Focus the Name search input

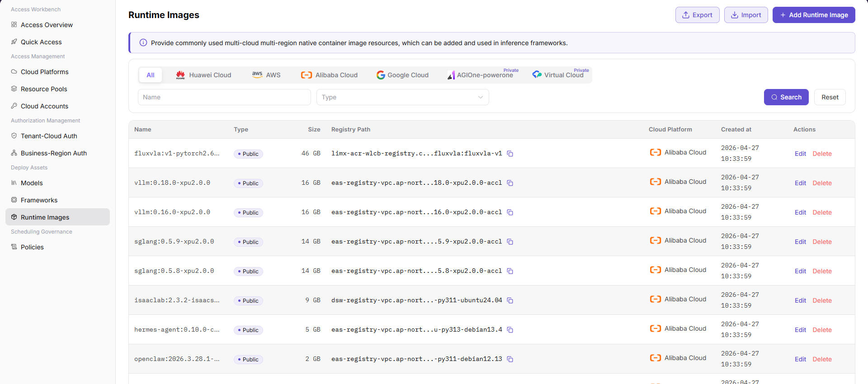pos(224,97)
